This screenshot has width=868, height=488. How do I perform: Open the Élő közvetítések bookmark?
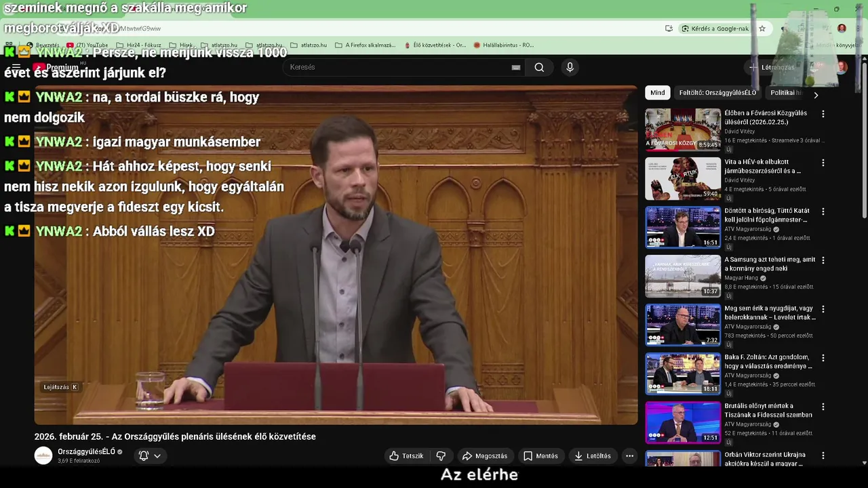[x=435, y=45]
